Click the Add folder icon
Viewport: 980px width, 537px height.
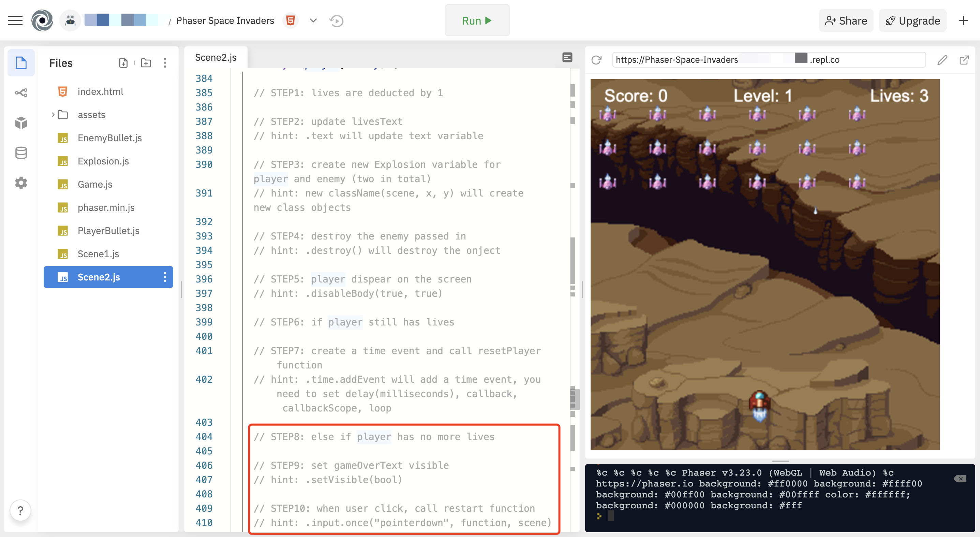(146, 63)
